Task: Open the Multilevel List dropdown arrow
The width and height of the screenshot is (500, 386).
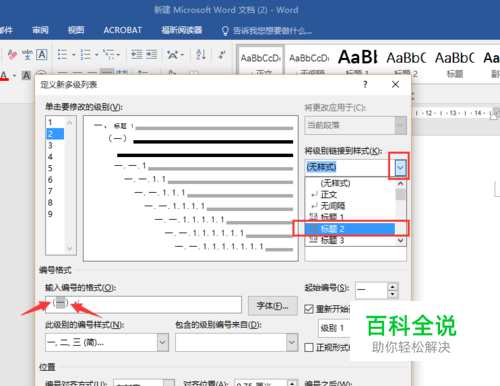Action: (118, 55)
